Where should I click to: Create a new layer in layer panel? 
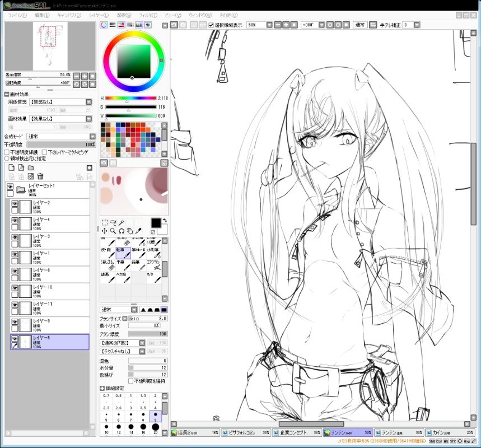[x=11, y=167]
